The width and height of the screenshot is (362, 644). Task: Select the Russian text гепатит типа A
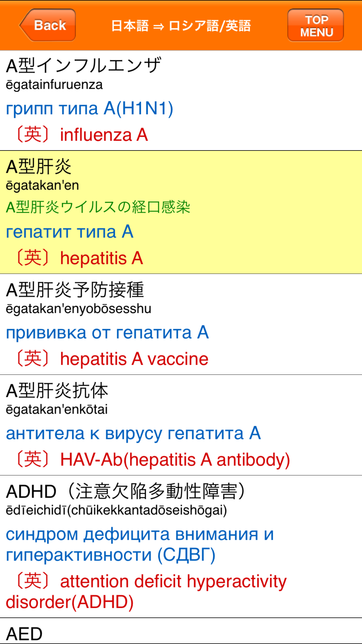[70, 232]
